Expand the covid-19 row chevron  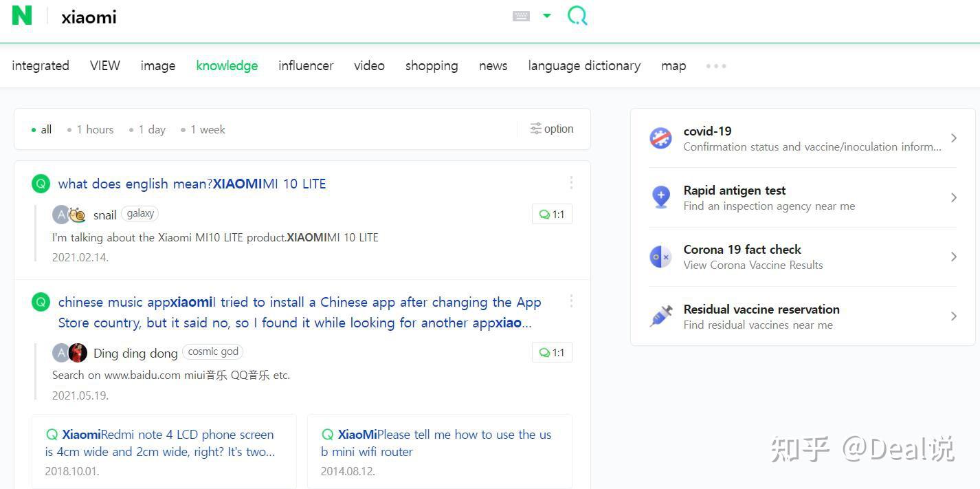coord(954,138)
